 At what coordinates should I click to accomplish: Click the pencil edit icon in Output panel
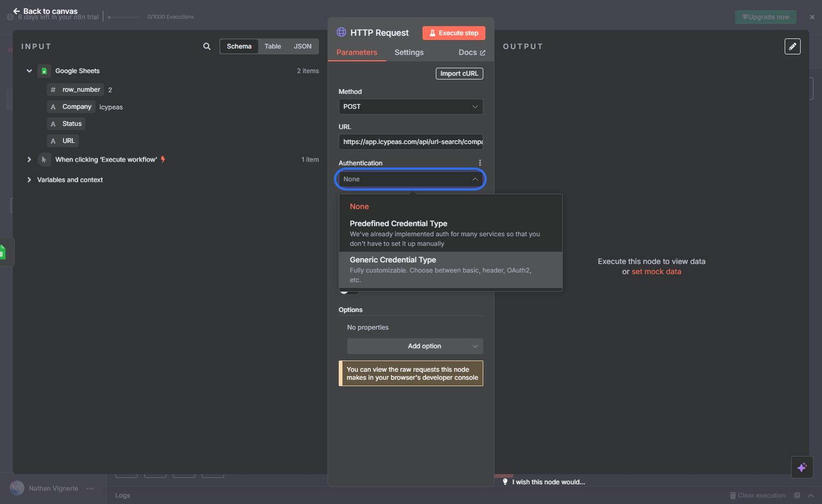(793, 46)
